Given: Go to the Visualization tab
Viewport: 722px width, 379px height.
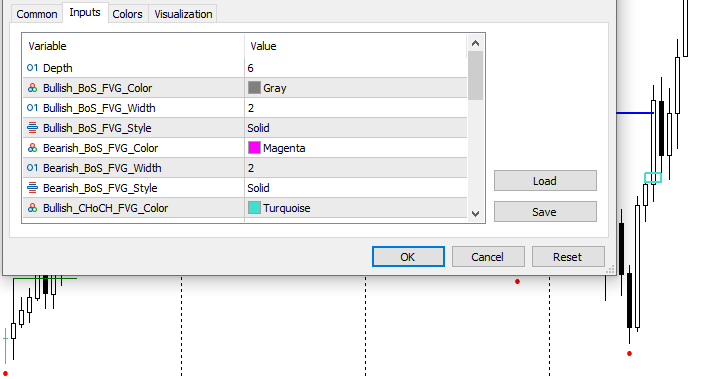Looking at the screenshot, I should [183, 14].
